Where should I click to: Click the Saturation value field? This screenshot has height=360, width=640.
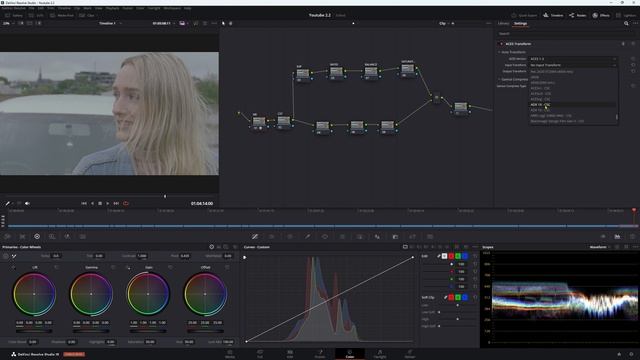click(150, 342)
